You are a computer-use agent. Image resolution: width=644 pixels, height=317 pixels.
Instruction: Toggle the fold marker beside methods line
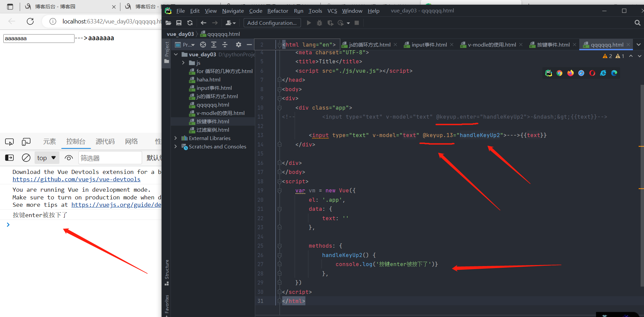pos(280,246)
